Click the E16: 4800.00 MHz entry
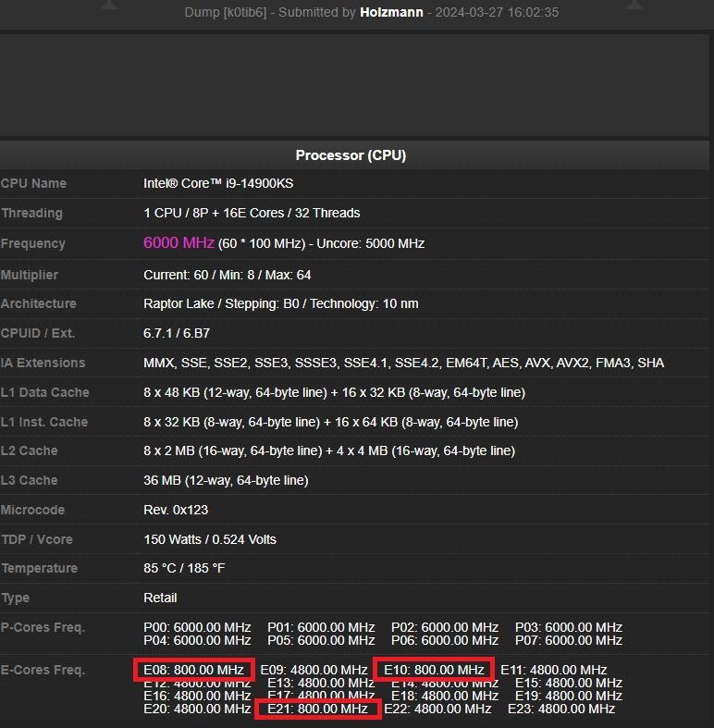The width and height of the screenshot is (714, 728). (197, 696)
